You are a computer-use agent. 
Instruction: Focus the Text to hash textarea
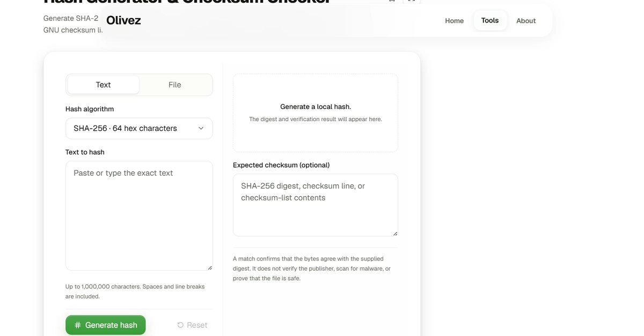point(139,216)
